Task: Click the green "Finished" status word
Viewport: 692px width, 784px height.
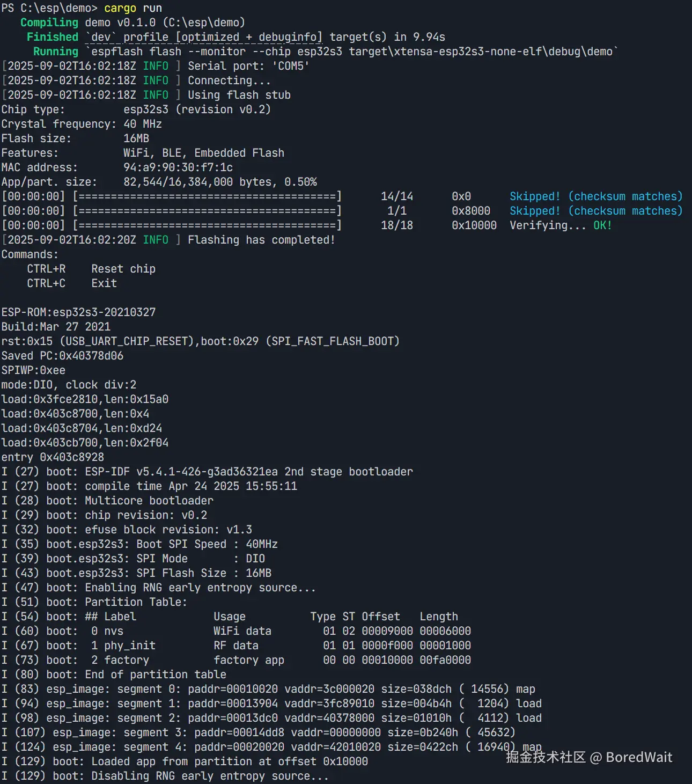Action: point(53,37)
